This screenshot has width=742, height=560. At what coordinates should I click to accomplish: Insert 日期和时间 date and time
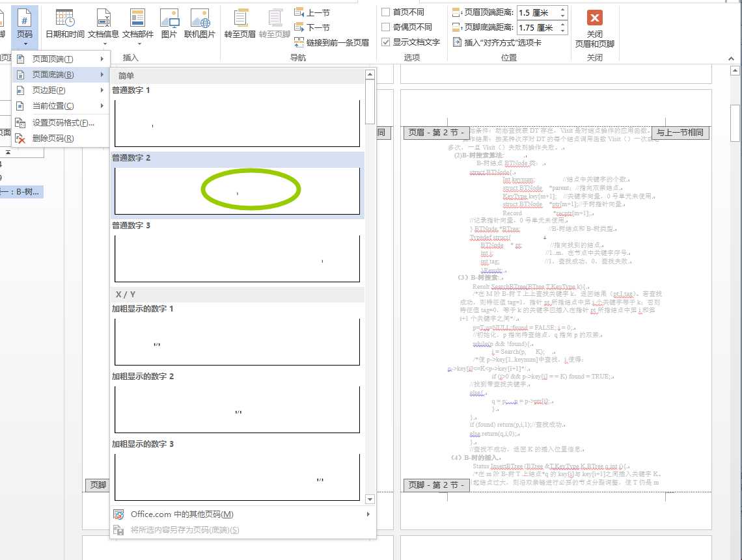(x=65, y=24)
